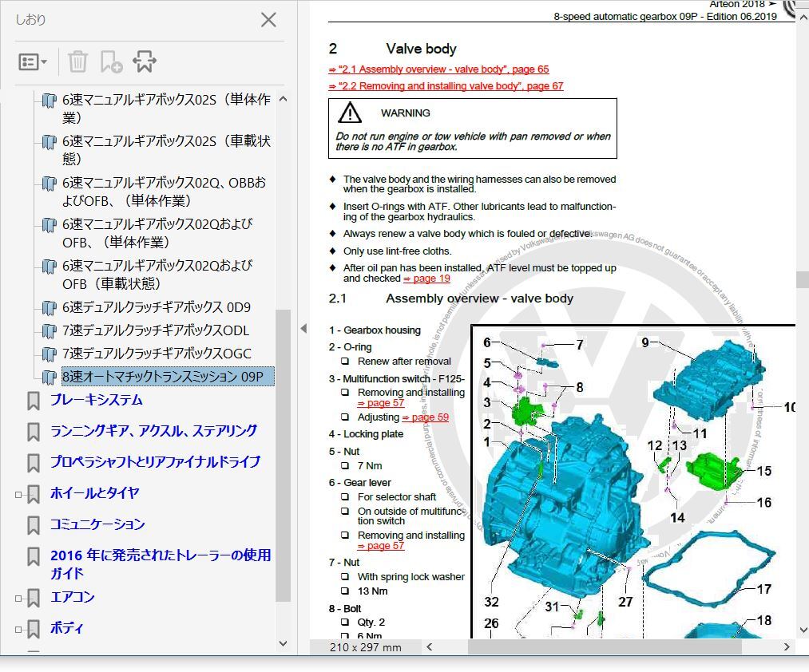Select bookmark 6速デュアルクラッチギアボックス 0D9
The width and height of the screenshot is (809, 672).
point(157,306)
